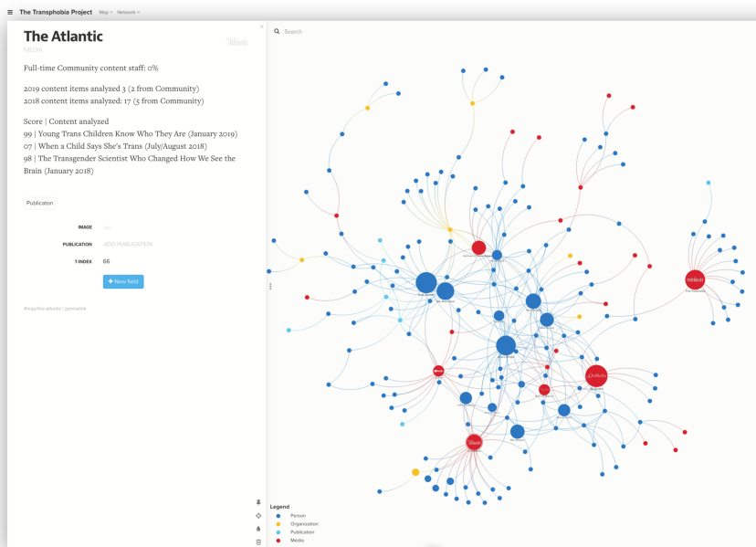The image size is (756, 547).
Task: Click the pin icon beside the panel
Action: [x=258, y=503]
